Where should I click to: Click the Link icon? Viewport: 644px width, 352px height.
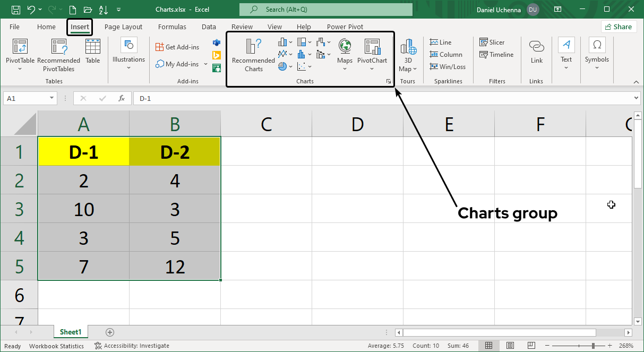pos(536,51)
